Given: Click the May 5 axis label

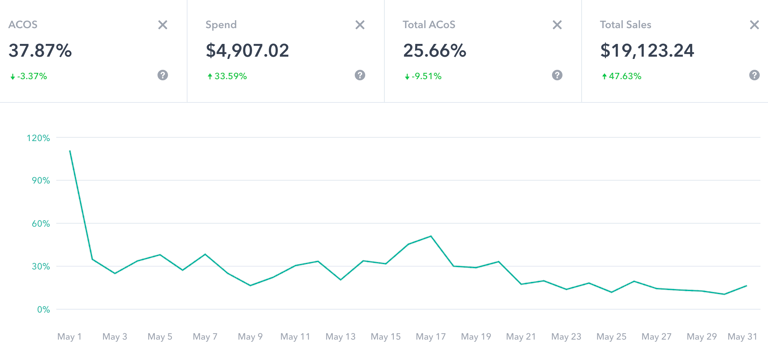Looking at the screenshot, I should (160, 337).
